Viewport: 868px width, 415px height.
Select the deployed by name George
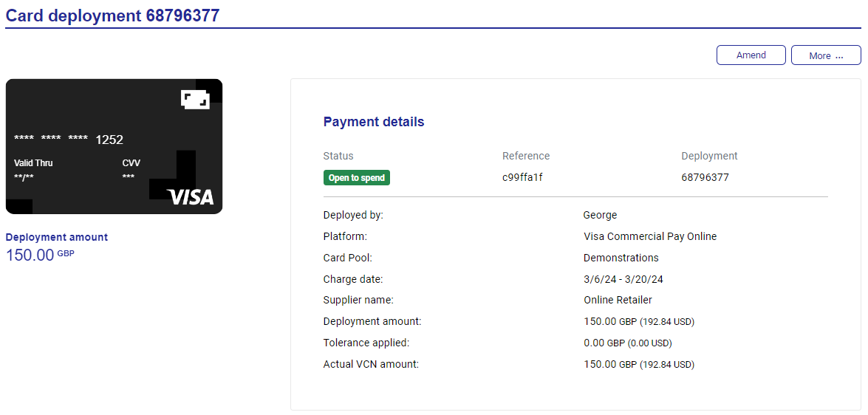[600, 215]
